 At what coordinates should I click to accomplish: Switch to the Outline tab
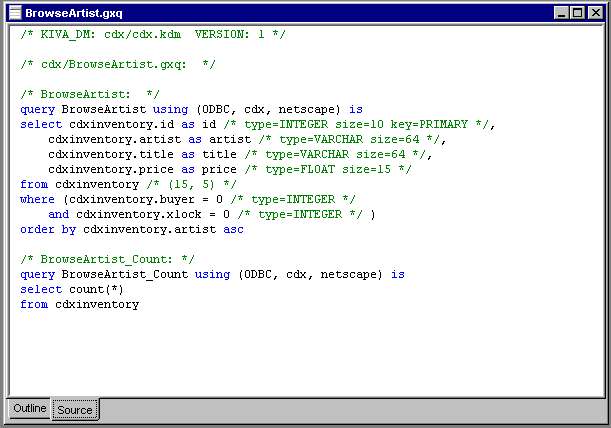click(29, 408)
